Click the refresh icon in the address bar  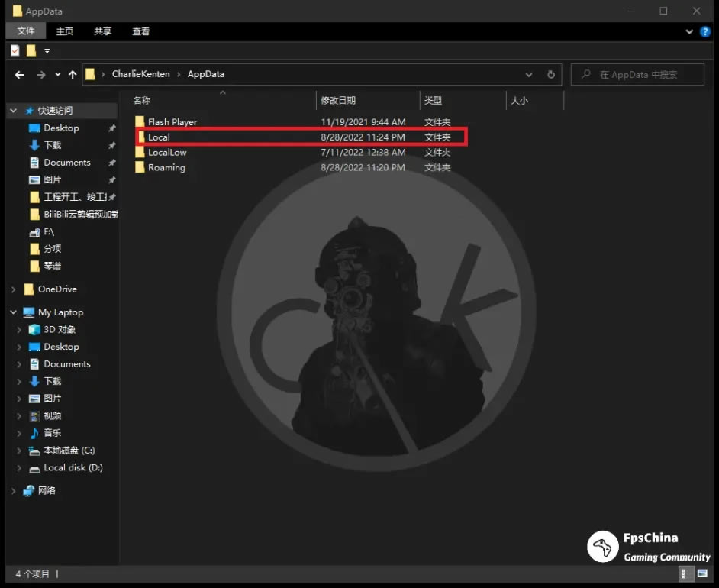pyautogui.click(x=551, y=74)
